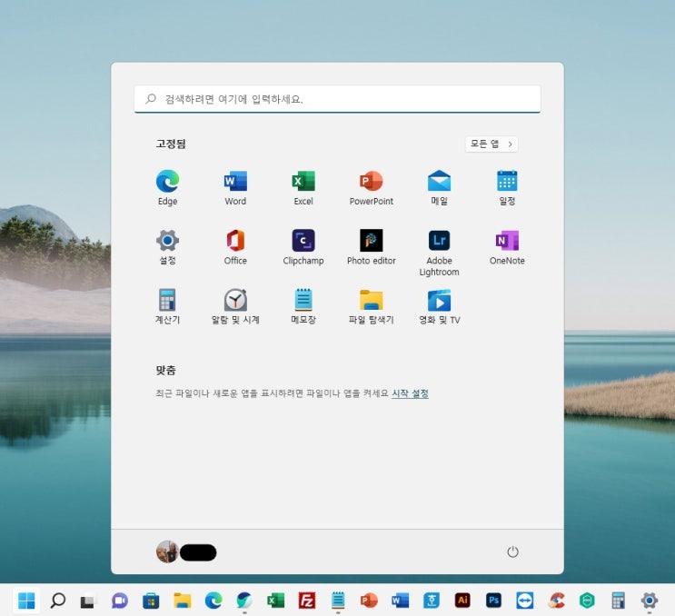Launch Adobe Illustrator from taskbar
This screenshot has width=675, height=616.
point(462,600)
